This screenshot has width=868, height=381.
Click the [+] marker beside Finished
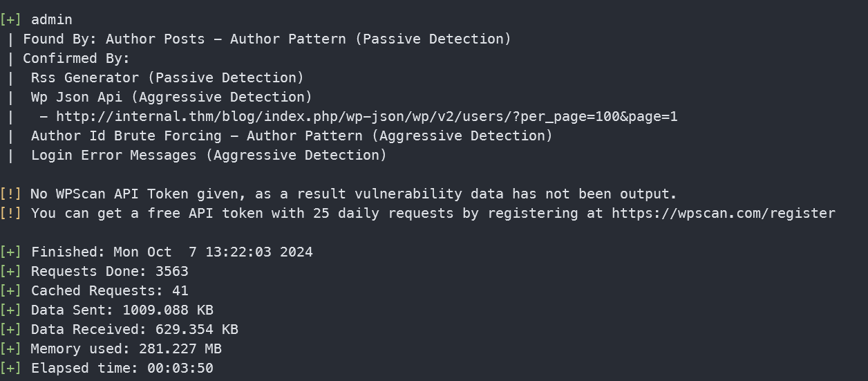[x=11, y=252]
